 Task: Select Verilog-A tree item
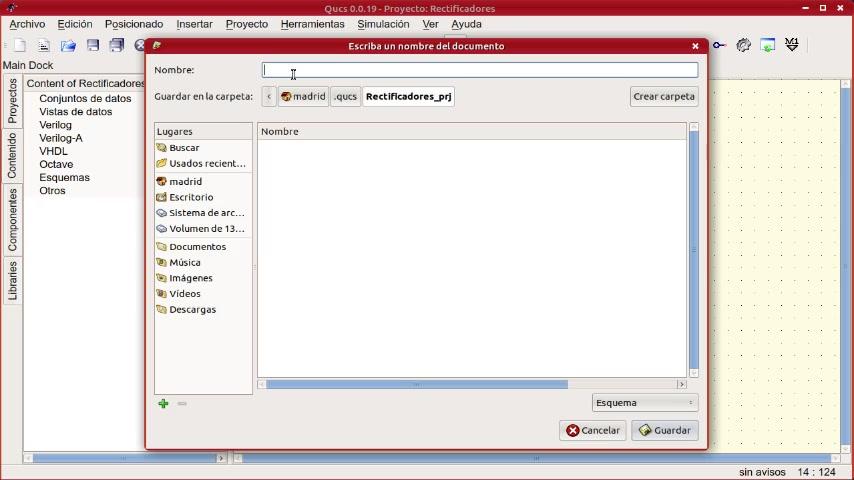point(60,138)
